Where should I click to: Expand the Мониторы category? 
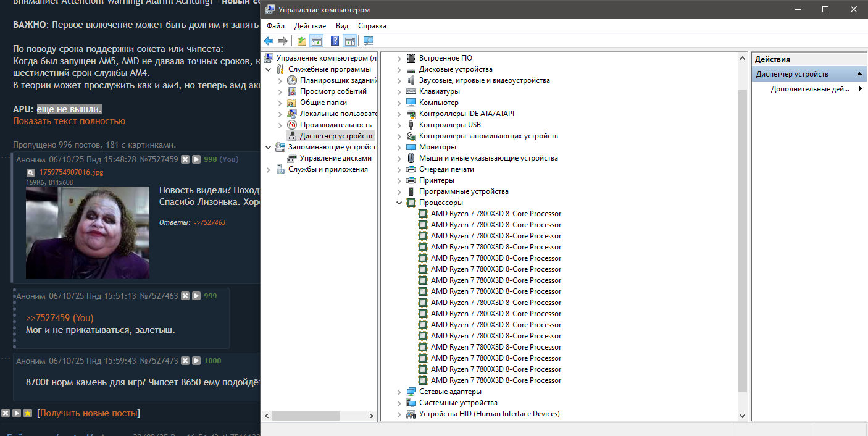click(x=399, y=147)
